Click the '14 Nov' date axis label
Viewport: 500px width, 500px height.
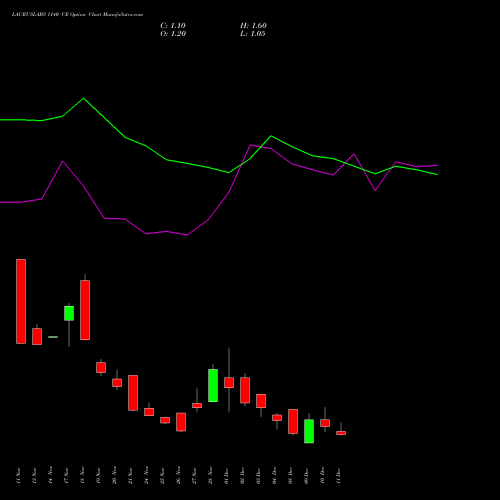[50, 476]
